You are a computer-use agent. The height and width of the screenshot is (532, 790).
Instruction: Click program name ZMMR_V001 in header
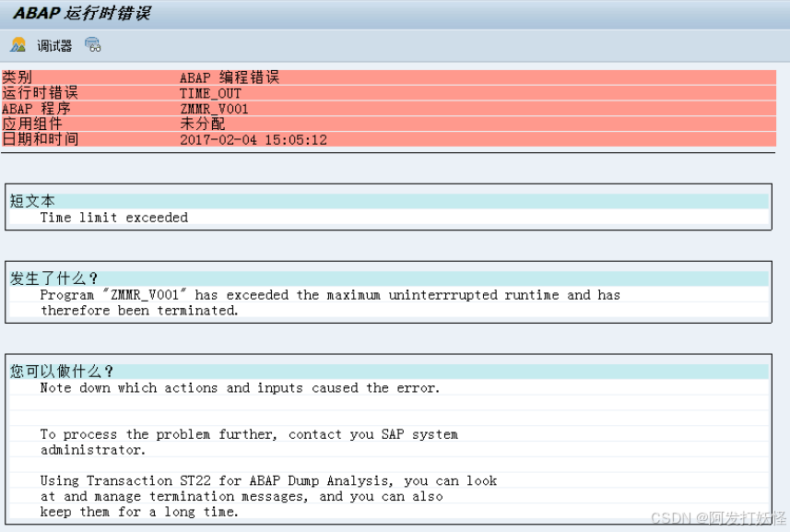tap(214, 109)
